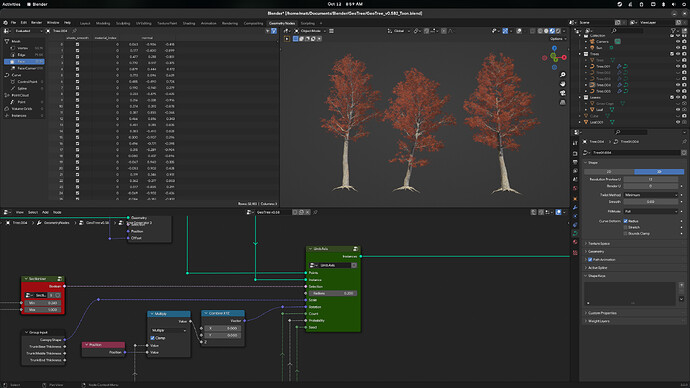Open the node editor View menu
Image resolution: width=690 pixels, height=388 pixels.
point(19,212)
